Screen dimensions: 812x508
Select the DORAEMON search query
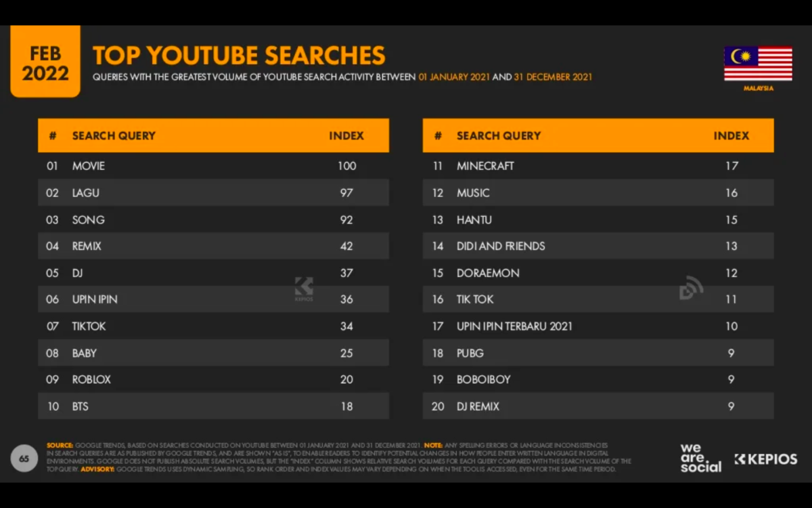[488, 273]
